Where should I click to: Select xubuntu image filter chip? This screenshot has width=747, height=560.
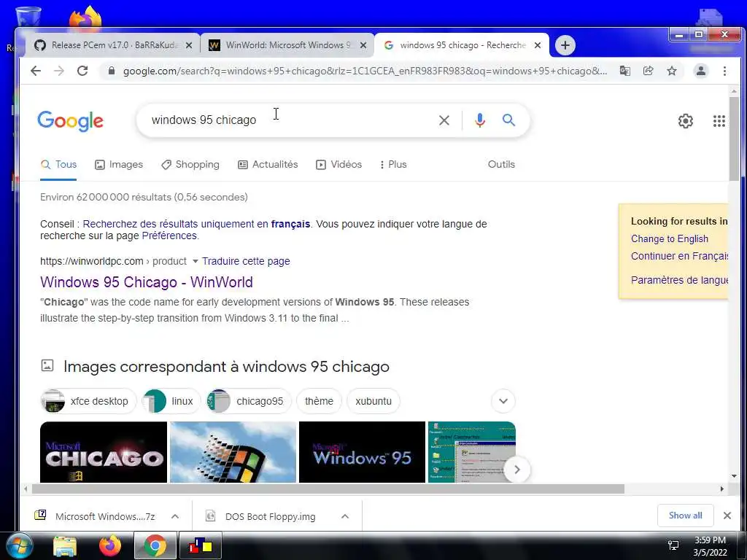pyautogui.click(x=373, y=401)
